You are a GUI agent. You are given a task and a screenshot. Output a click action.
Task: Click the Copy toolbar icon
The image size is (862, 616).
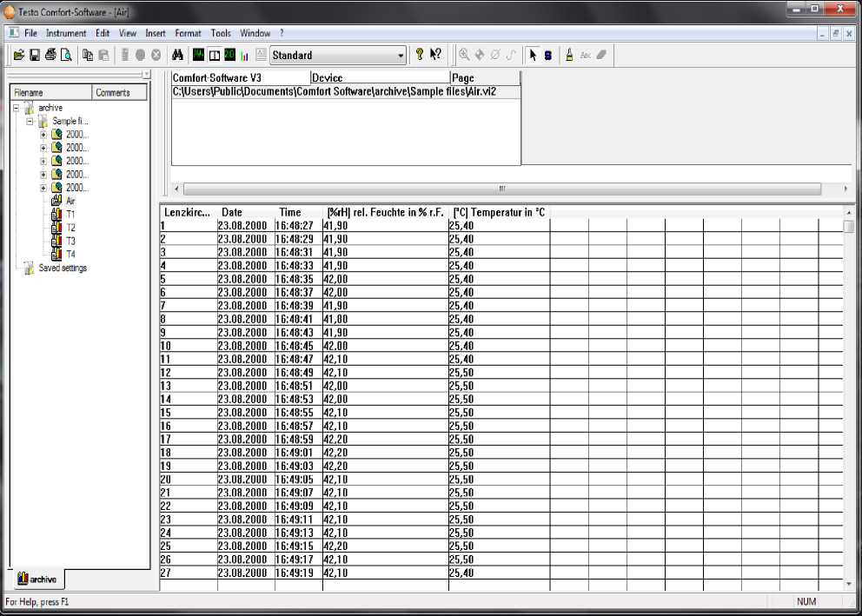point(88,55)
